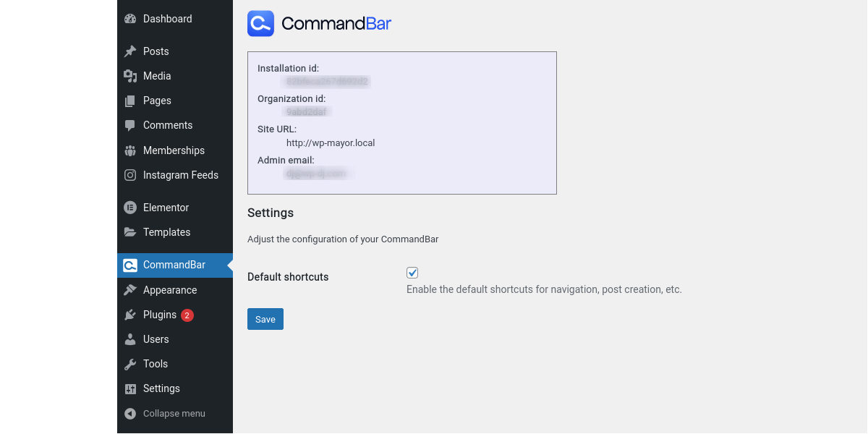Image resolution: width=868 pixels, height=434 pixels.
Task: Open the Settings menu item
Action: pyautogui.click(x=175, y=388)
